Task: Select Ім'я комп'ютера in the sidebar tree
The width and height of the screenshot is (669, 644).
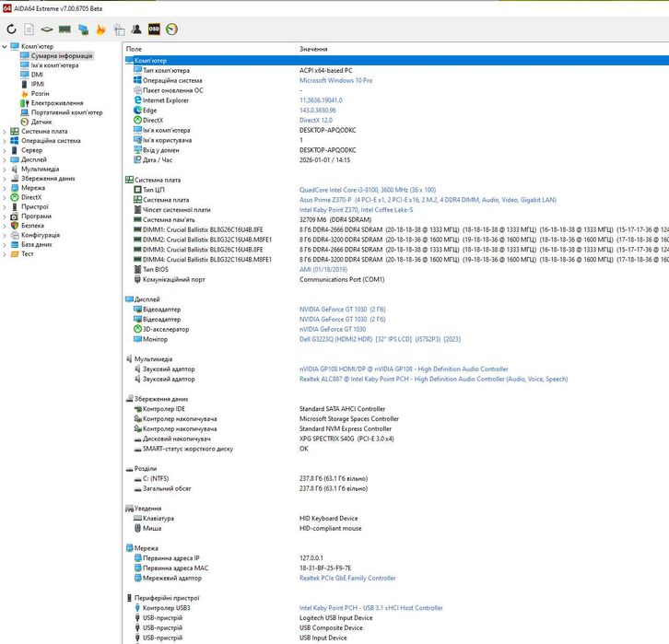Action: tap(54, 65)
